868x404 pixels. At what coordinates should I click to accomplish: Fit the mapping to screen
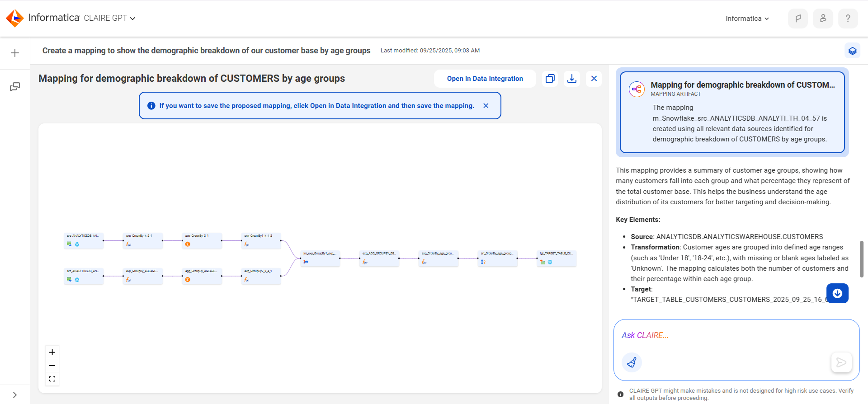[x=52, y=379]
